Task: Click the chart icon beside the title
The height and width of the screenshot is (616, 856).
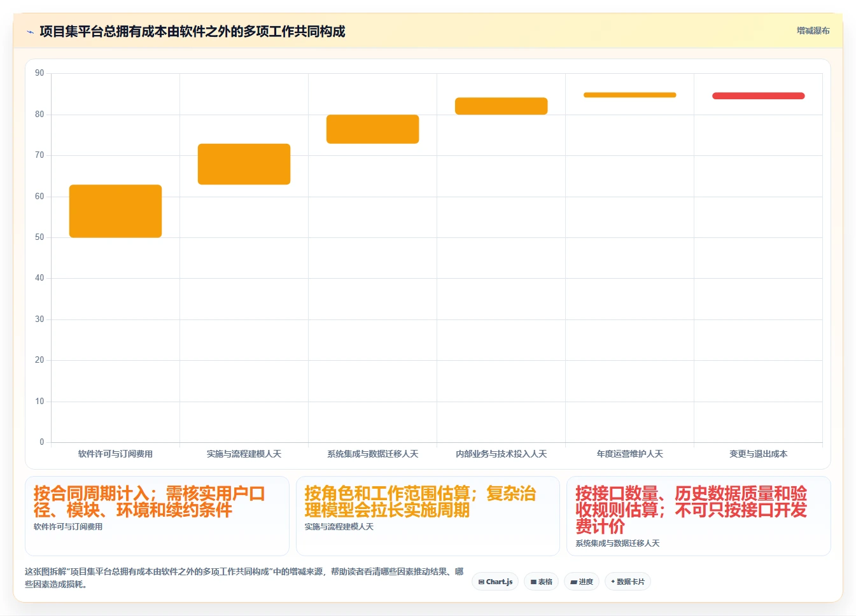Action: 30,32
